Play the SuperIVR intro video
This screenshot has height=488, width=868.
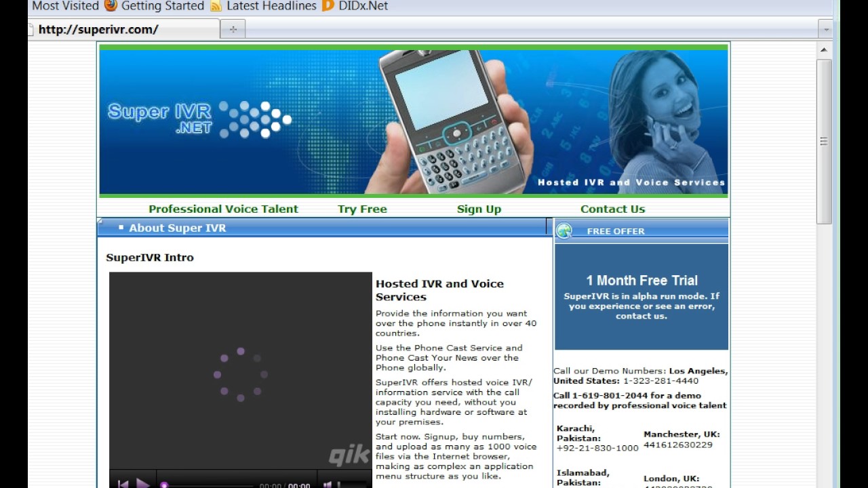pos(143,484)
